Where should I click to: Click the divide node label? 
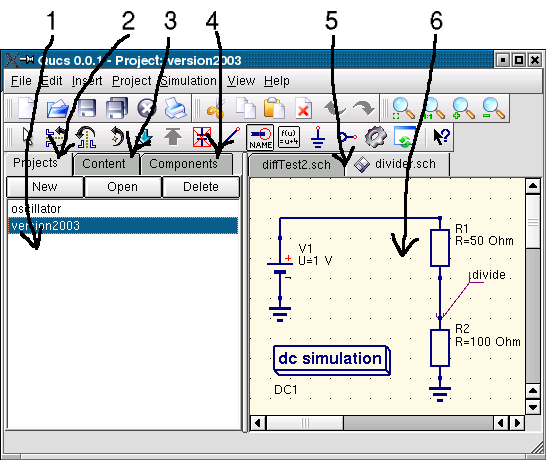[x=489, y=275]
